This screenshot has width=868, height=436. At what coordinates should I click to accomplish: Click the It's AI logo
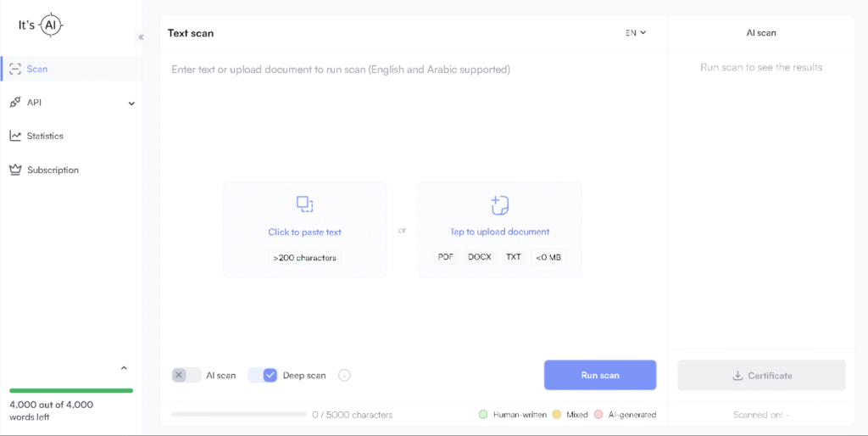[x=41, y=25]
